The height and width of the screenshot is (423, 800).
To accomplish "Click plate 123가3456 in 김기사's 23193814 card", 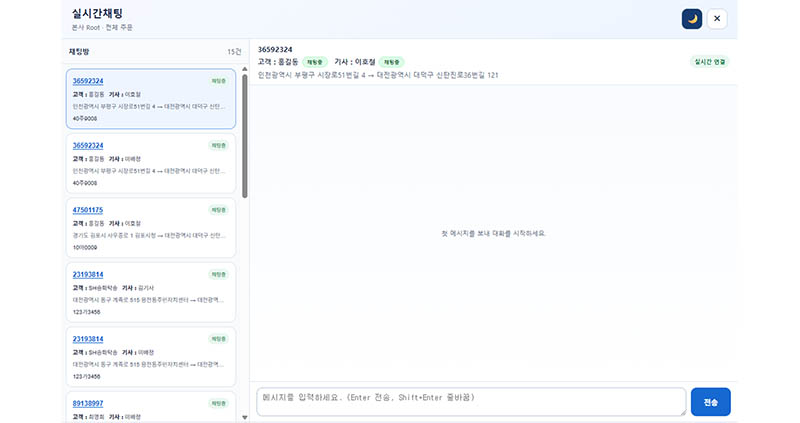I will pyautogui.click(x=86, y=312).
